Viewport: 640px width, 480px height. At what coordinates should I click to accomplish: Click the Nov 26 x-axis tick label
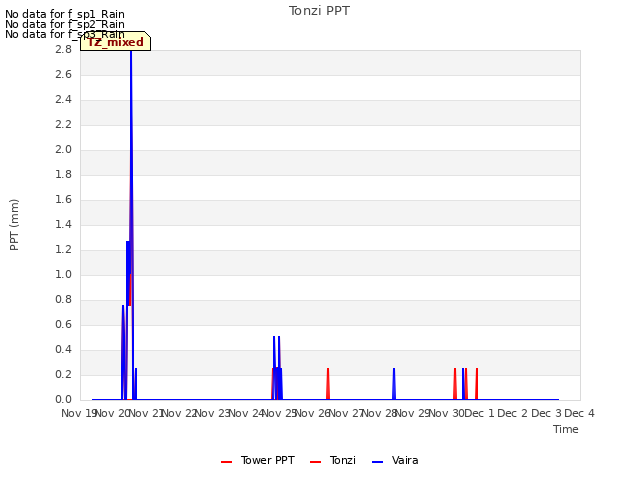click(x=313, y=413)
